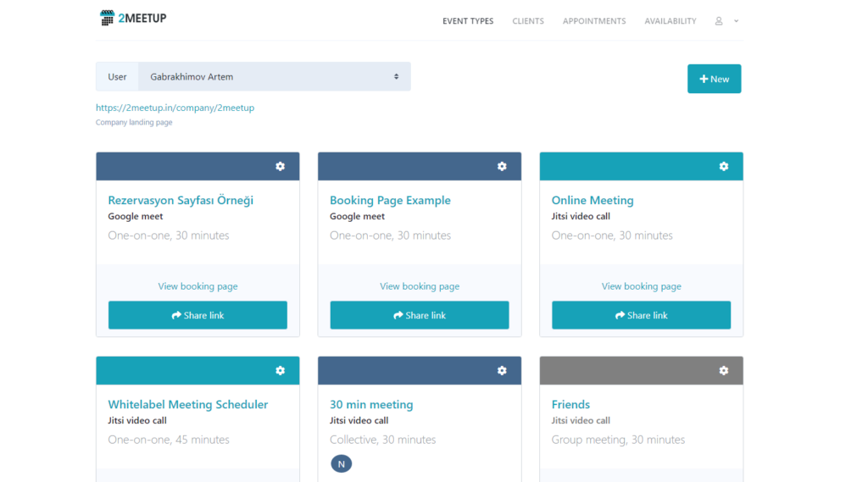Open Rezervasyon Sayfası Örneği event title
Screen dimensions: 868x482
[x=181, y=200]
